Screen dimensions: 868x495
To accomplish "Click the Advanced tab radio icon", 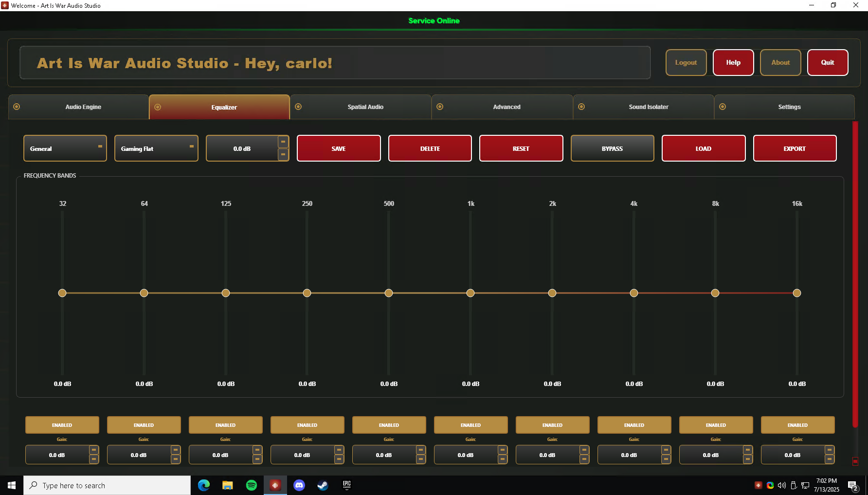I will coord(440,107).
